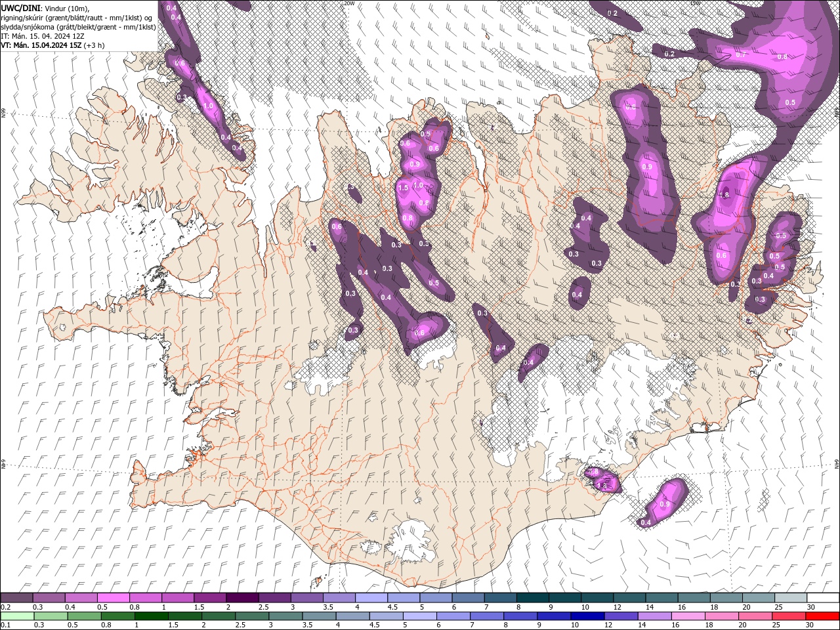Choose the snow-scale swatch for 1–1.5 mm
The width and height of the screenshot is (840, 630).
tap(178, 598)
